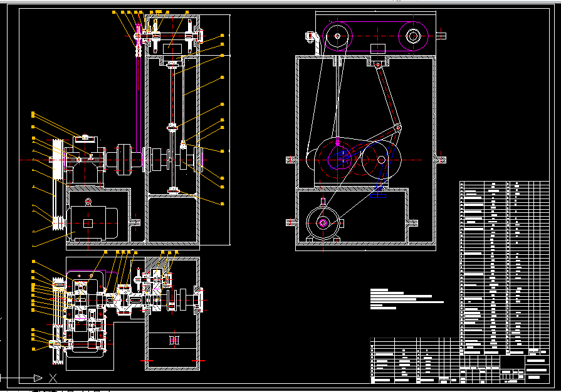Pick the pivot joint of the angled linkage
561x392 pixels.
(x=397, y=128)
